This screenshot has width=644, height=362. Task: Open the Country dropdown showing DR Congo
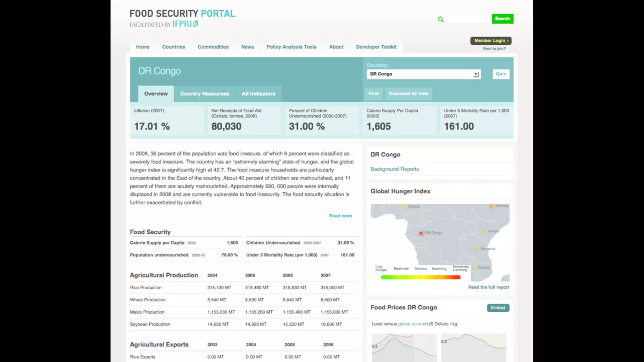423,74
